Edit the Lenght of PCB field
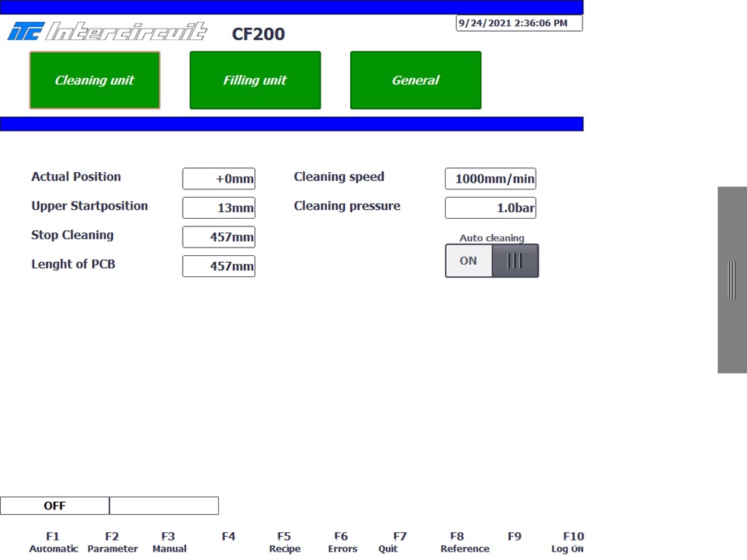Viewport: 747px width, 560px height. coord(219,266)
